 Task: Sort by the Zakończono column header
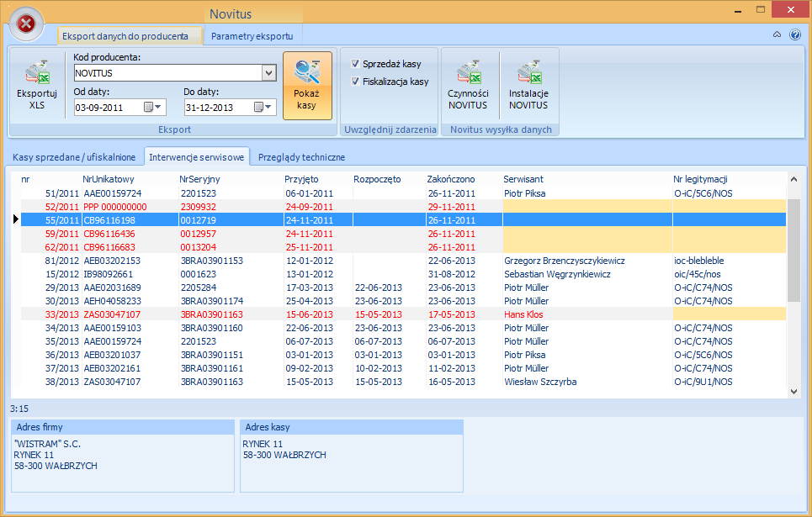point(450,179)
